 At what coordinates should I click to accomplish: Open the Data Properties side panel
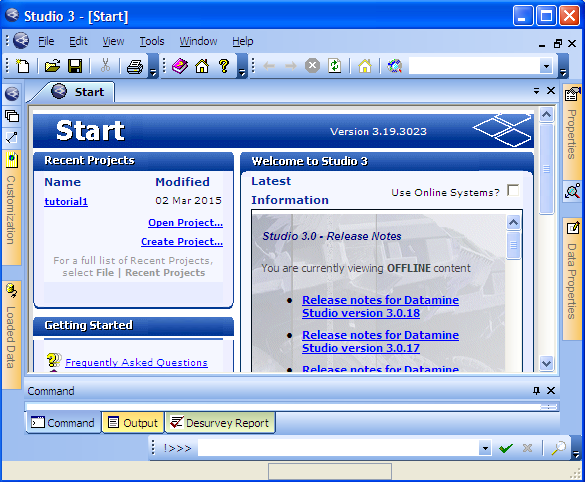[572, 279]
